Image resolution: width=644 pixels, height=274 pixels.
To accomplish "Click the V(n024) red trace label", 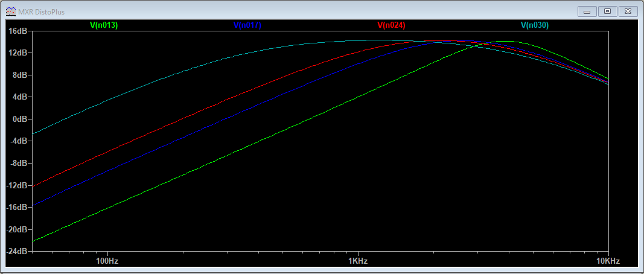I will click(391, 25).
